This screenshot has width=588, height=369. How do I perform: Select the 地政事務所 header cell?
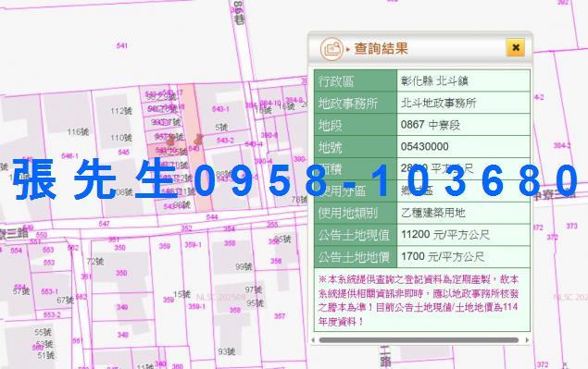tap(356, 103)
